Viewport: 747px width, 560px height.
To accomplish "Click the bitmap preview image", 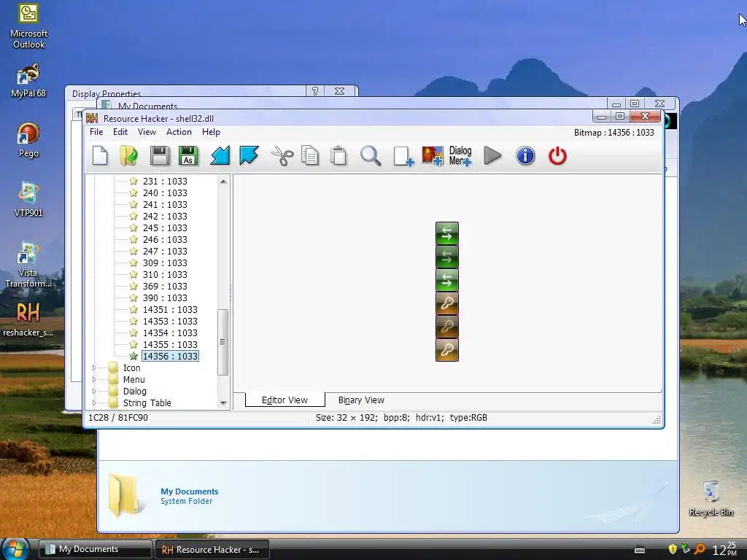I will [x=447, y=292].
